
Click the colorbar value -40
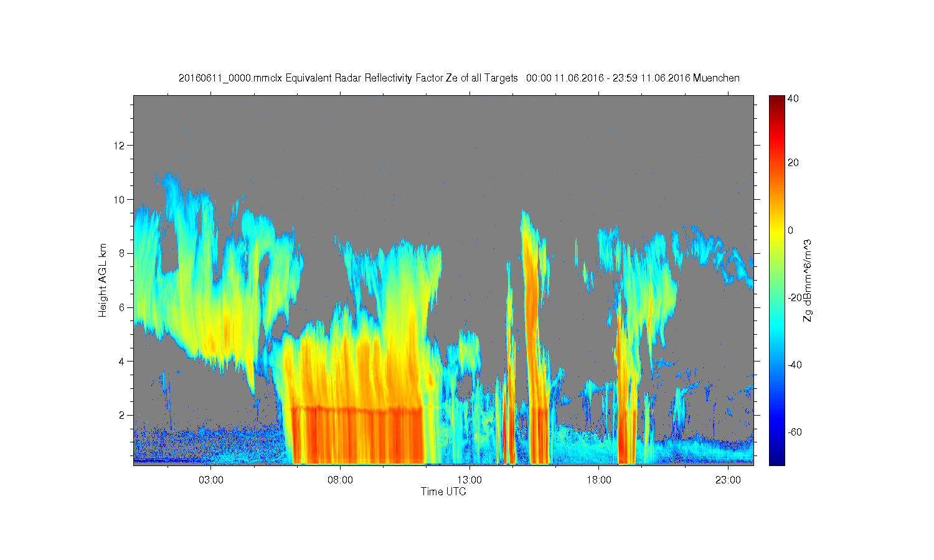coord(795,365)
